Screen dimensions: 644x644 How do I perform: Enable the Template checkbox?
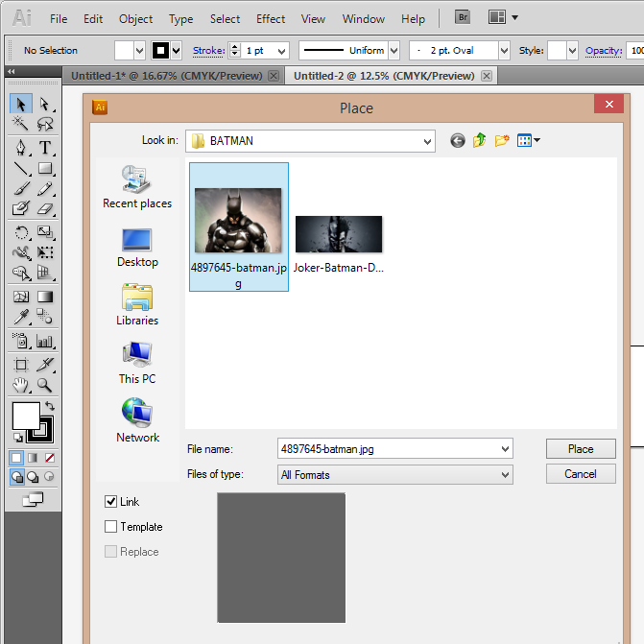[111, 527]
